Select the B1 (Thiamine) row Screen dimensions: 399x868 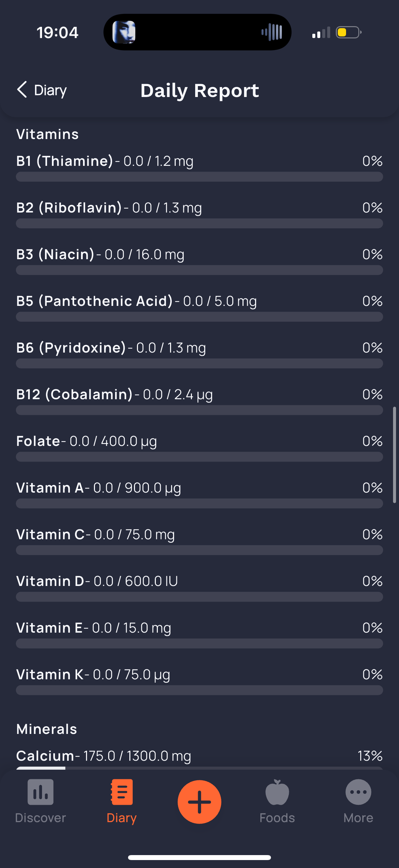[199, 168]
